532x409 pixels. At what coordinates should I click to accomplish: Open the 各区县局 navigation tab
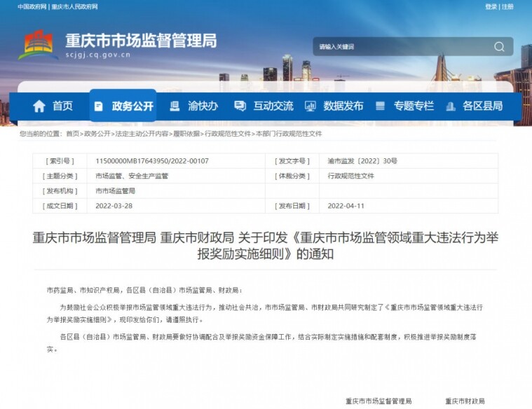(474, 106)
